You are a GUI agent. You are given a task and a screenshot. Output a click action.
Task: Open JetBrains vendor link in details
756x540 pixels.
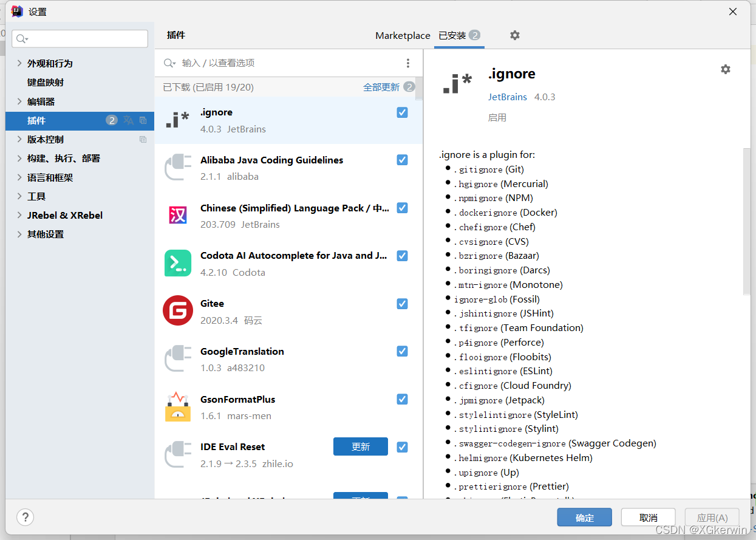(x=508, y=97)
